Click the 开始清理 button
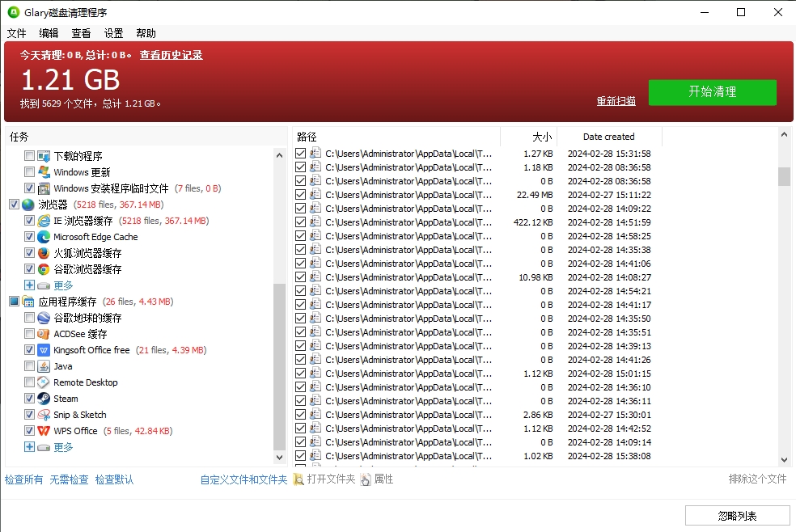The image size is (796, 532). pos(712,92)
